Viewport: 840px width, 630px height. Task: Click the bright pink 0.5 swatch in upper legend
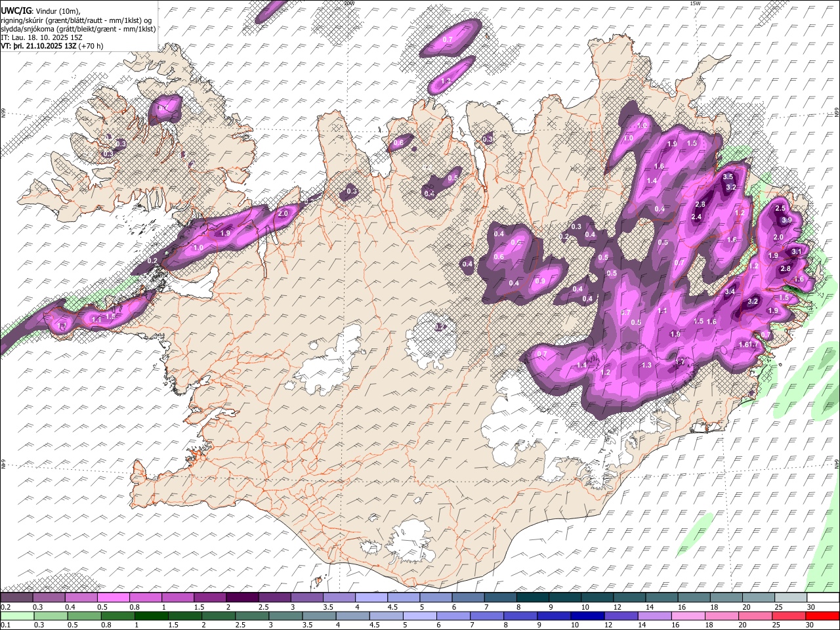[x=114, y=598]
